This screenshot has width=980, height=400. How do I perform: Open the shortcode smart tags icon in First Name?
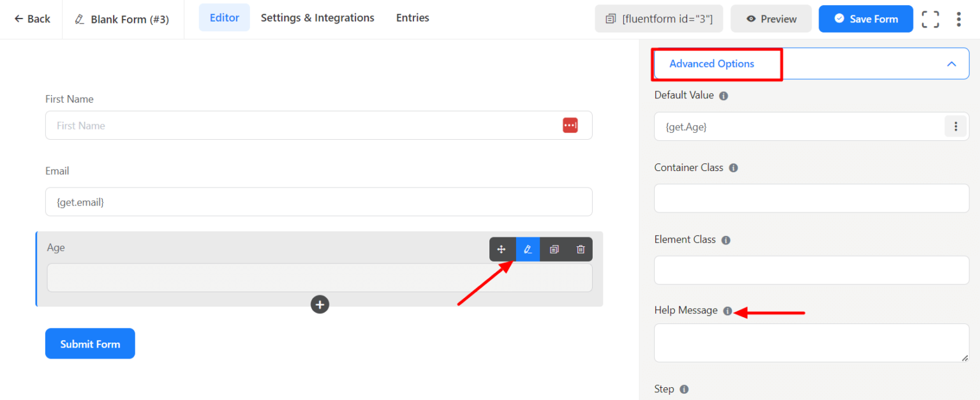click(x=570, y=125)
